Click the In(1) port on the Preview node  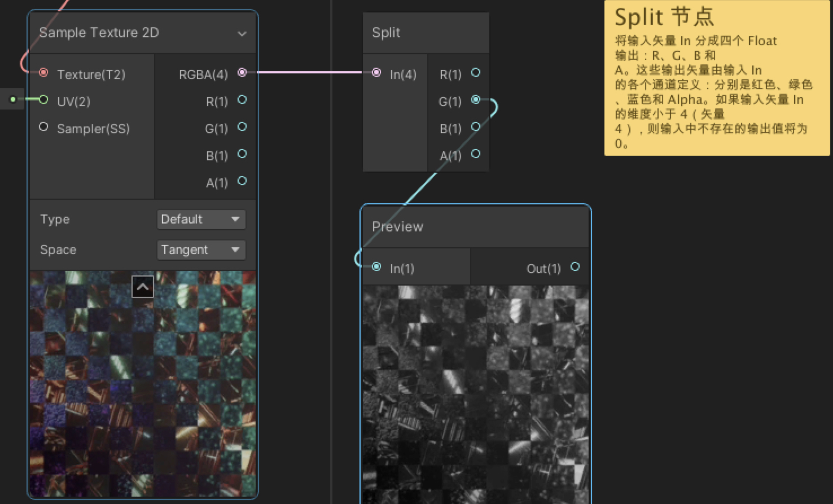click(x=376, y=266)
